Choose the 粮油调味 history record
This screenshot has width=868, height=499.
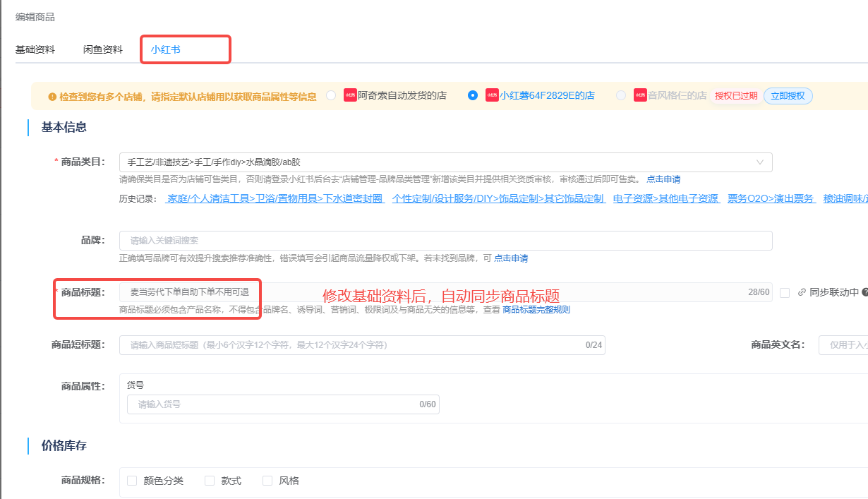(x=845, y=199)
